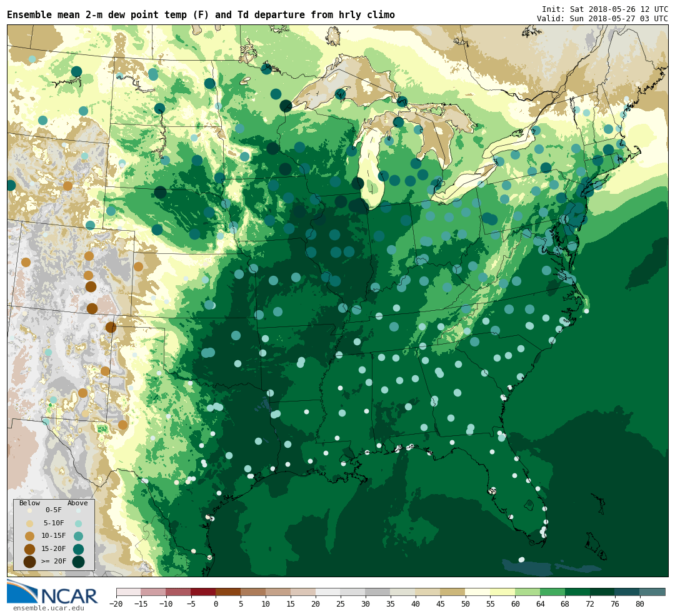Click the colorbar tick label 25
675x616 pixels.
pos(341,604)
